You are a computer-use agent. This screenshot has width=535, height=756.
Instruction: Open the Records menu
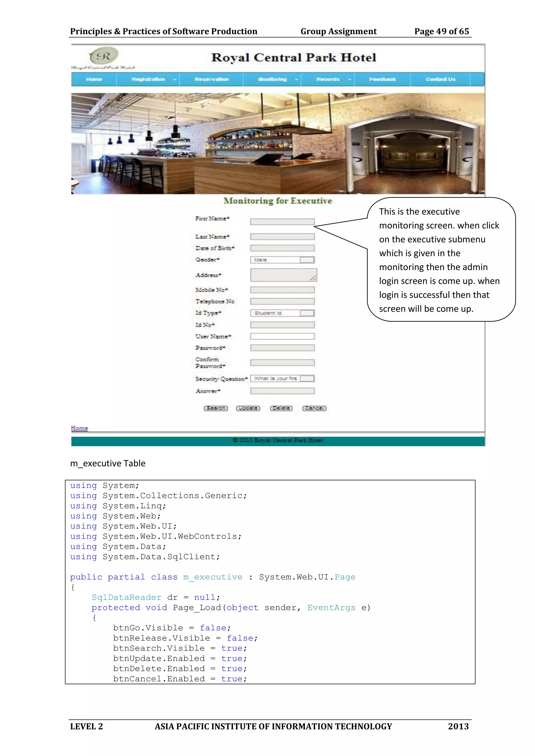[x=328, y=79]
